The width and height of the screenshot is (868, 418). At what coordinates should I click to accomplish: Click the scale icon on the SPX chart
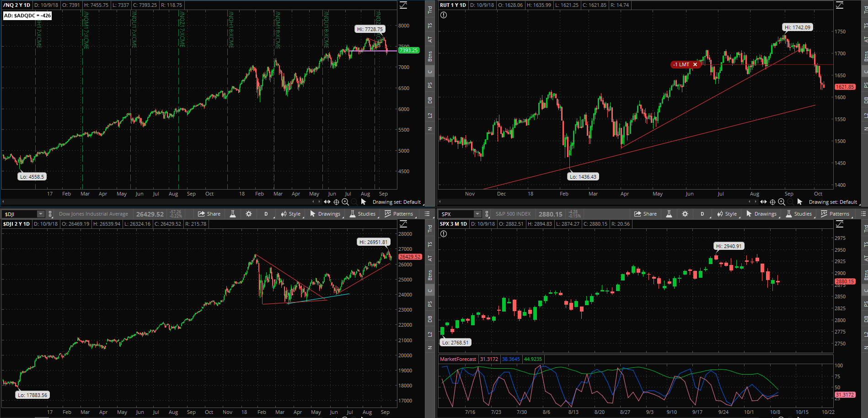pos(840,224)
